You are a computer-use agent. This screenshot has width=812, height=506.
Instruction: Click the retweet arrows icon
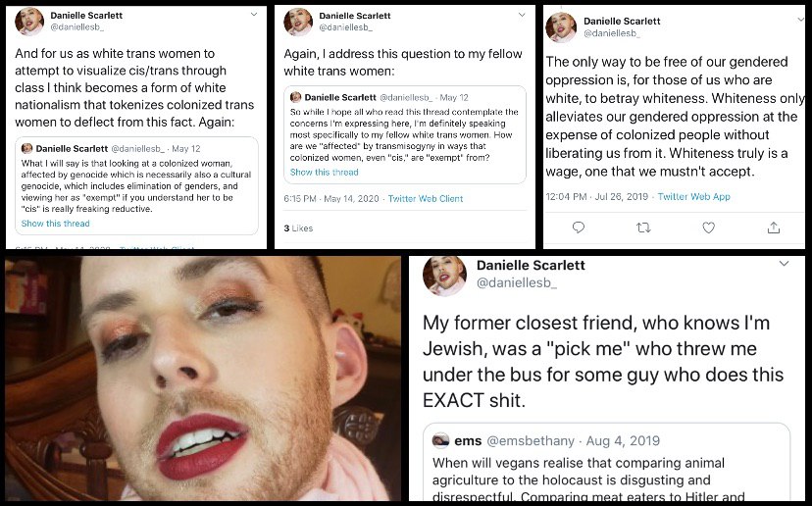(643, 228)
